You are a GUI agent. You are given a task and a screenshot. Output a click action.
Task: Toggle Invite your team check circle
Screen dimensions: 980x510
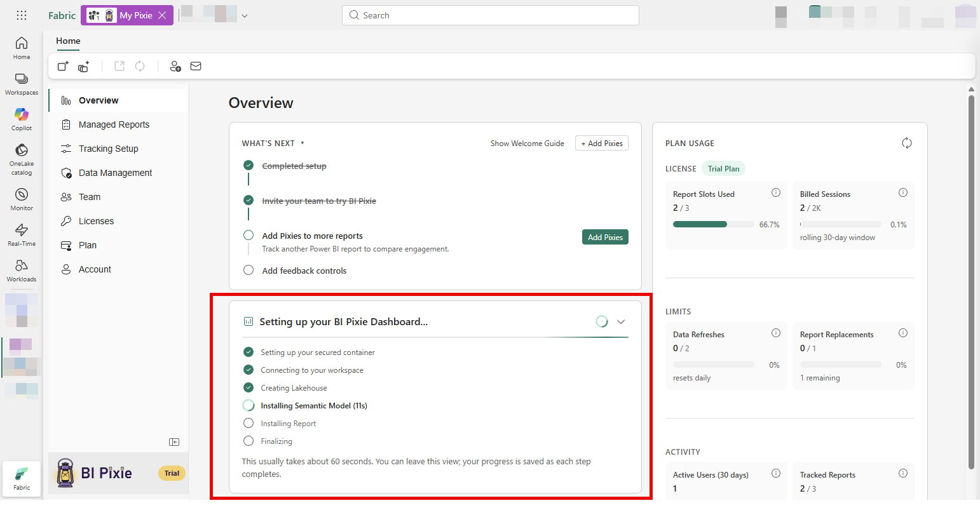(x=248, y=200)
